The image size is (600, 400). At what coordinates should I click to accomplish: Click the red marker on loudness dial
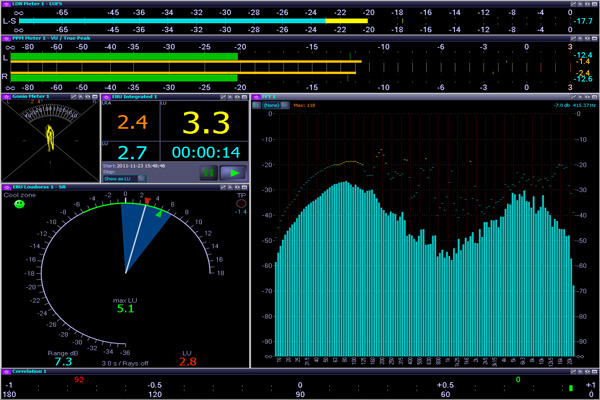148,201
